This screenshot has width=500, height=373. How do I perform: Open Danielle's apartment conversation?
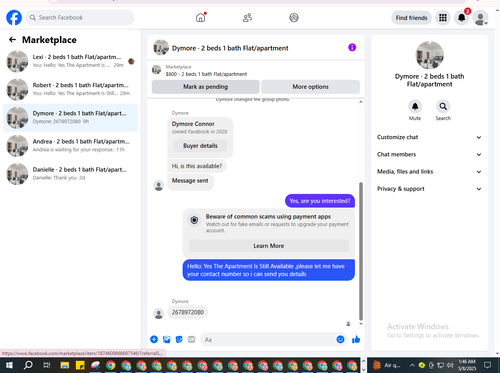[70, 174]
